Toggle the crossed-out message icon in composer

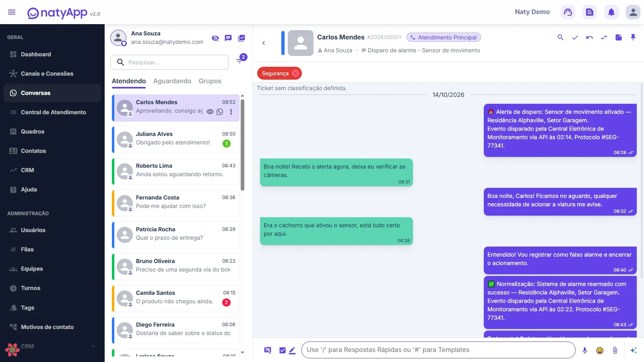click(268, 350)
